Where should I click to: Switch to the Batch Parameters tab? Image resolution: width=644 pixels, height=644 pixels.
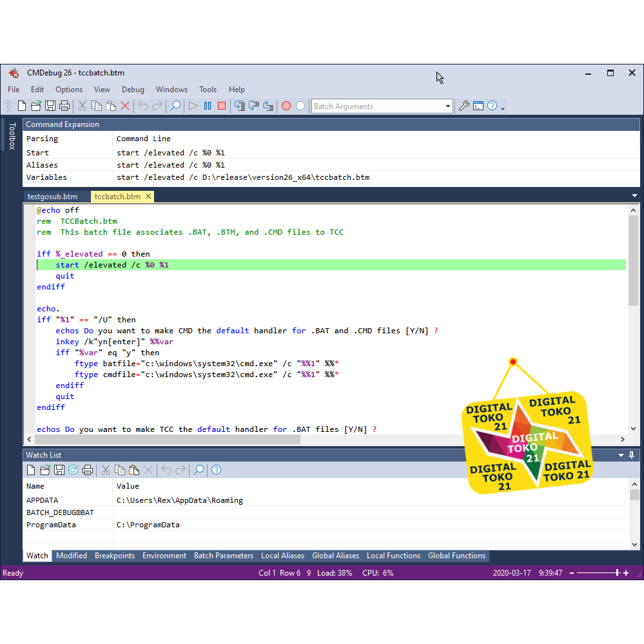pos(224,556)
